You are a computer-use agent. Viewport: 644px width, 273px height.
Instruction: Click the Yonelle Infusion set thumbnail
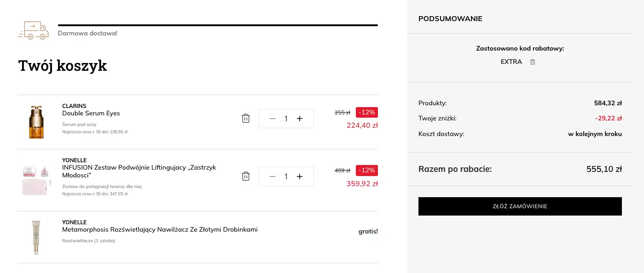point(36,180)
